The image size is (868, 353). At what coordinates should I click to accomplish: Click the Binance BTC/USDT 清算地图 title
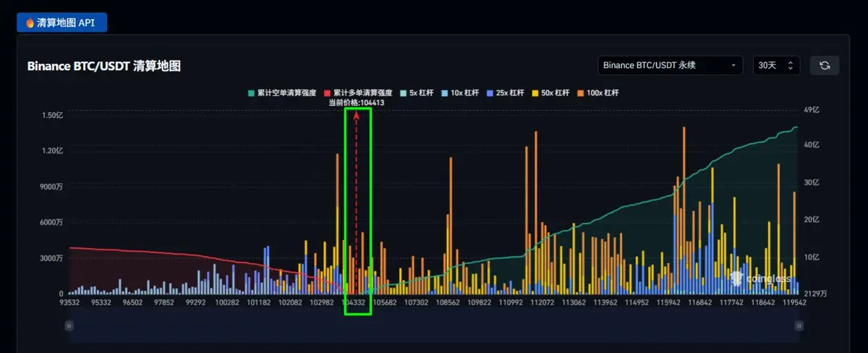tap(103, 66)
